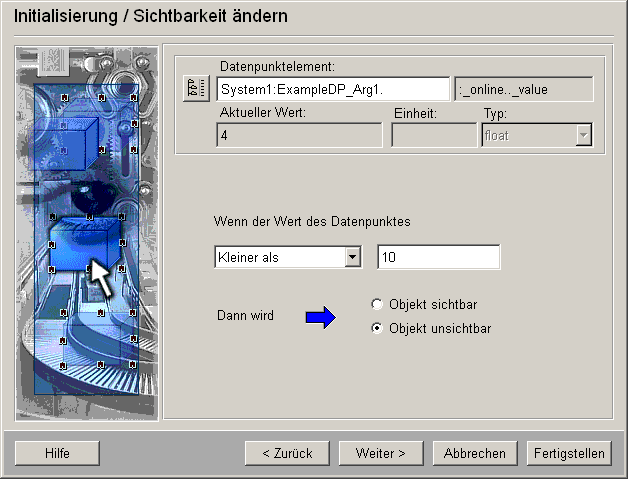Click the wizard illustration image
628x479 pixels.
click(87, 233)
